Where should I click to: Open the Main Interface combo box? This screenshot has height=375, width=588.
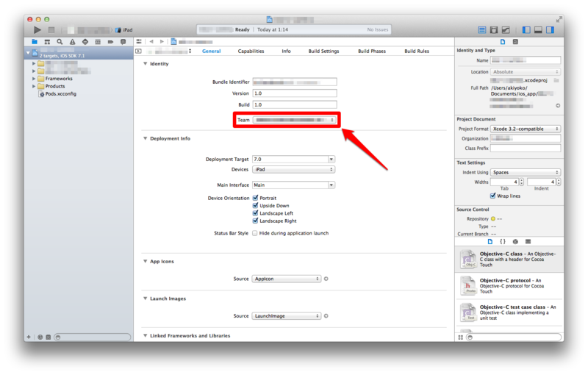(x=293, y=185)
